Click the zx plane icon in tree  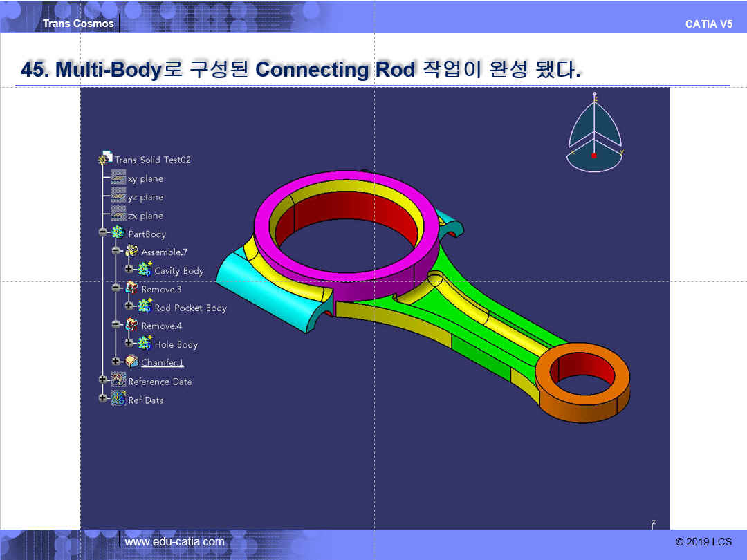(118, 215)
